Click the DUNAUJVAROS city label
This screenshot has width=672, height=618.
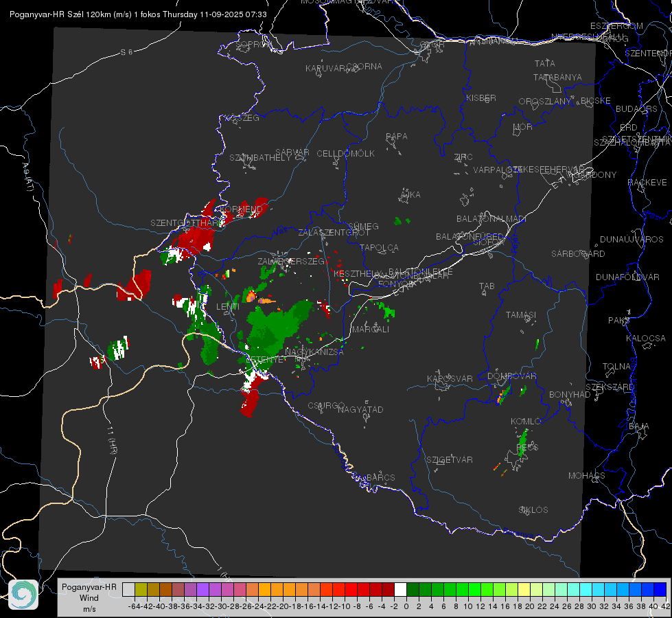(x=632, y=240)
